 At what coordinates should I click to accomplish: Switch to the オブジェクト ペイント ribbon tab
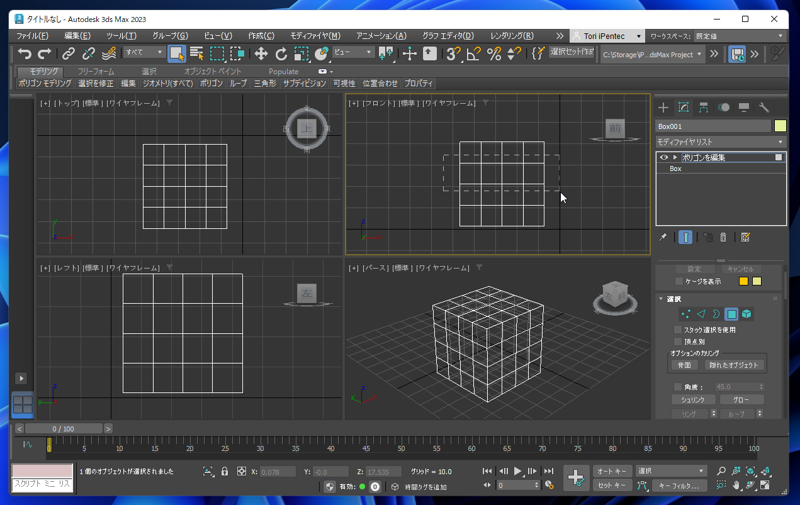coord(212,71)
